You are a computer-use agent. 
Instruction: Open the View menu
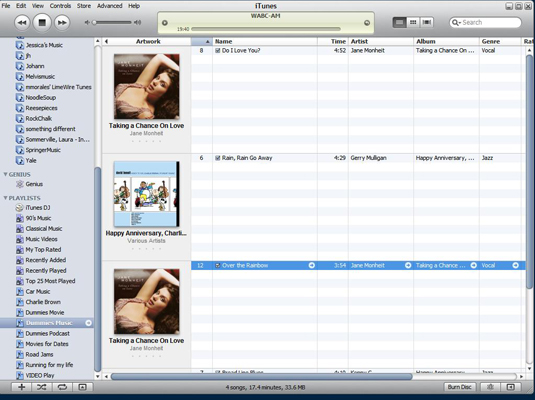[38, 6]
